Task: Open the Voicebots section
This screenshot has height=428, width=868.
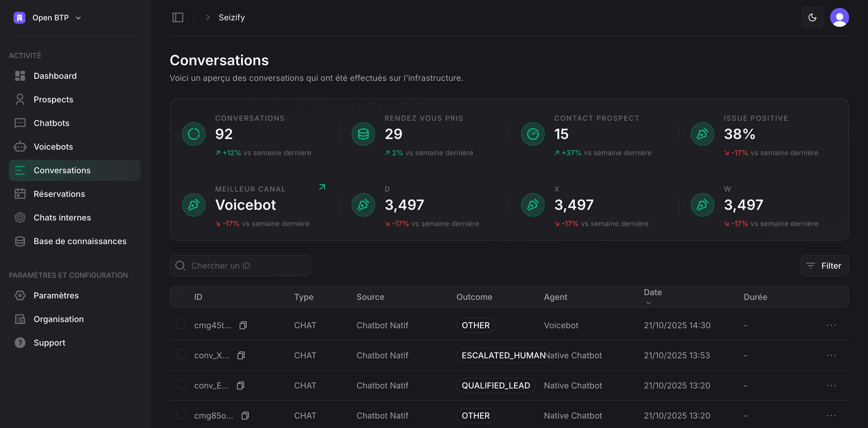Action: (x=53, y=146)
